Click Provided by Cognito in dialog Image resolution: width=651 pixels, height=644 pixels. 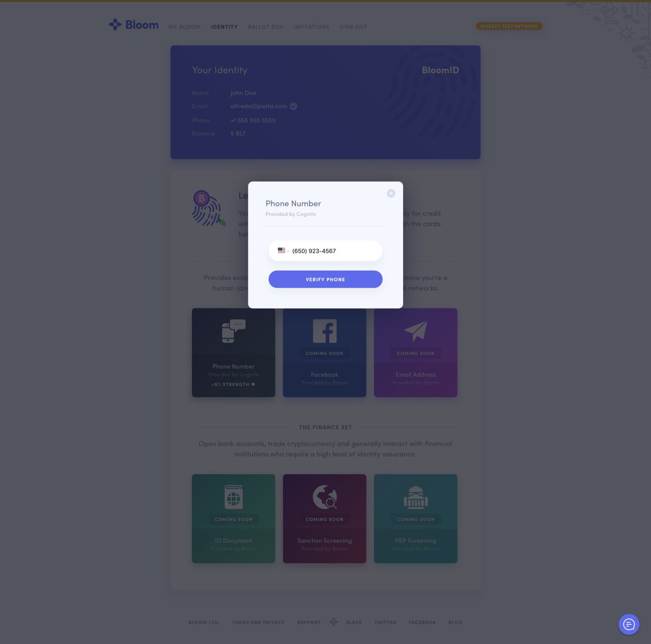click(290, 214)
